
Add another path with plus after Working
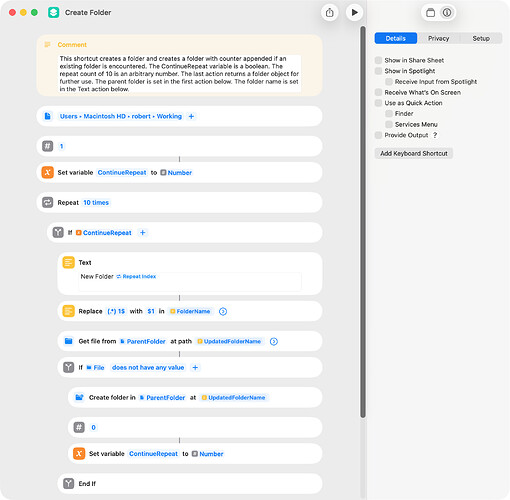191,116
